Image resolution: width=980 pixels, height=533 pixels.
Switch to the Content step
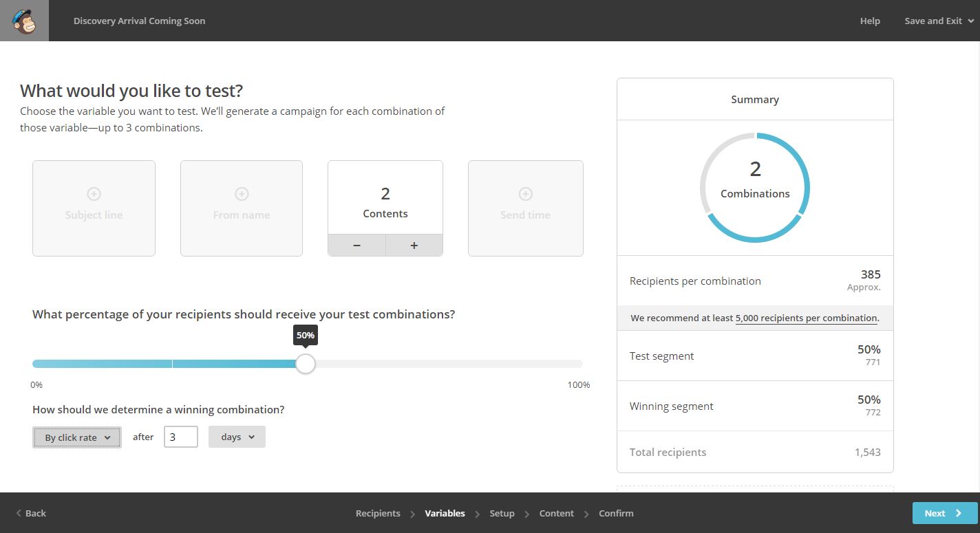(x=556, y=513)
